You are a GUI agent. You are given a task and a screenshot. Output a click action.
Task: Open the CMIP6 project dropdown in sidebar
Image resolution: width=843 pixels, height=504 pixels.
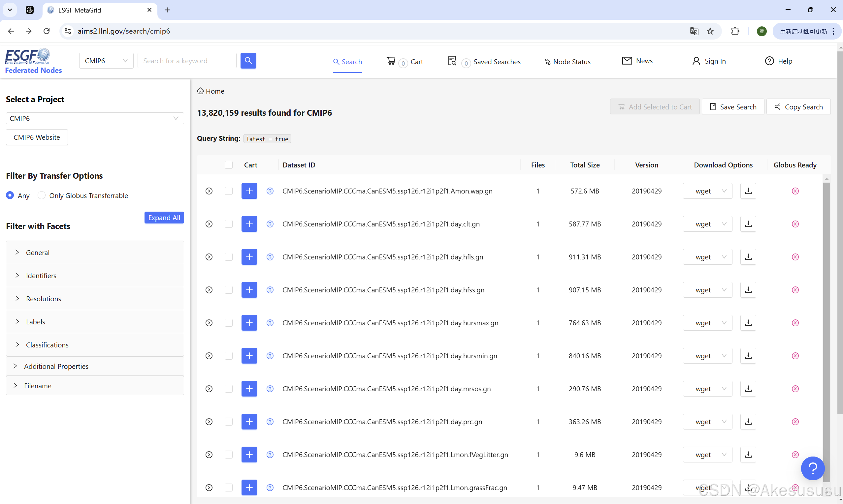tap(94, 118)
